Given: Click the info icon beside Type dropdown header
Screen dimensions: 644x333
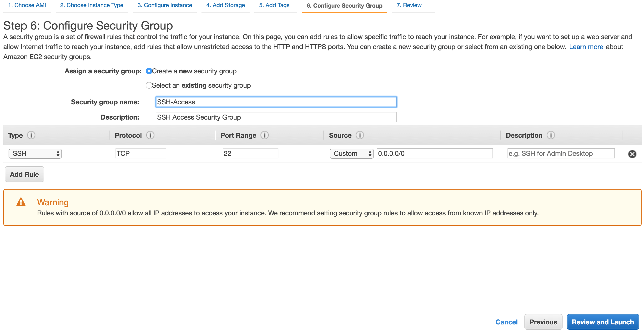Looking at the screenshot, I should pos(31,135).
